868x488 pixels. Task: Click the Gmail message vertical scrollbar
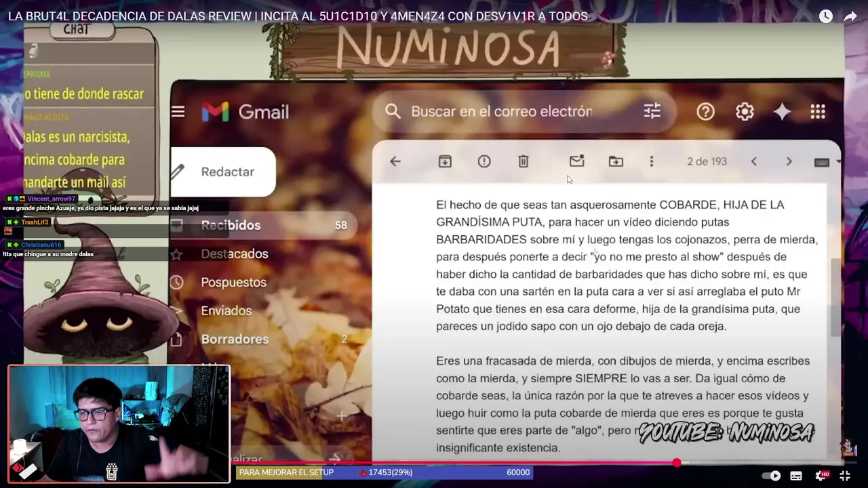coord(835,297)
